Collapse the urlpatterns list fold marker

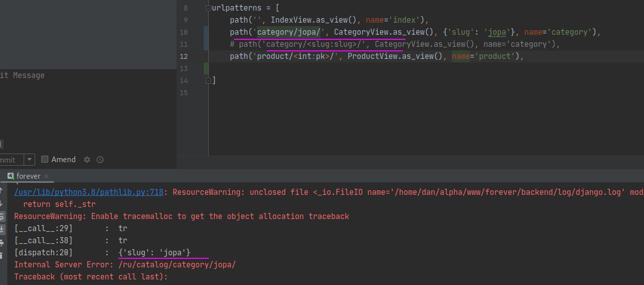pyautogui.click(x=208, y=9)
